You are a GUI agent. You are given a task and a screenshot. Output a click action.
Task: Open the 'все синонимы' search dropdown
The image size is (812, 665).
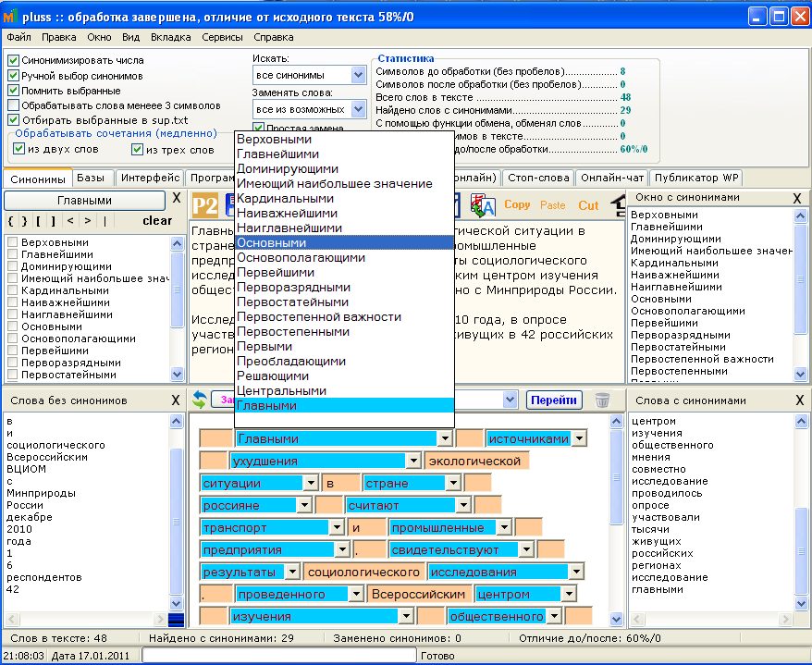358,75
